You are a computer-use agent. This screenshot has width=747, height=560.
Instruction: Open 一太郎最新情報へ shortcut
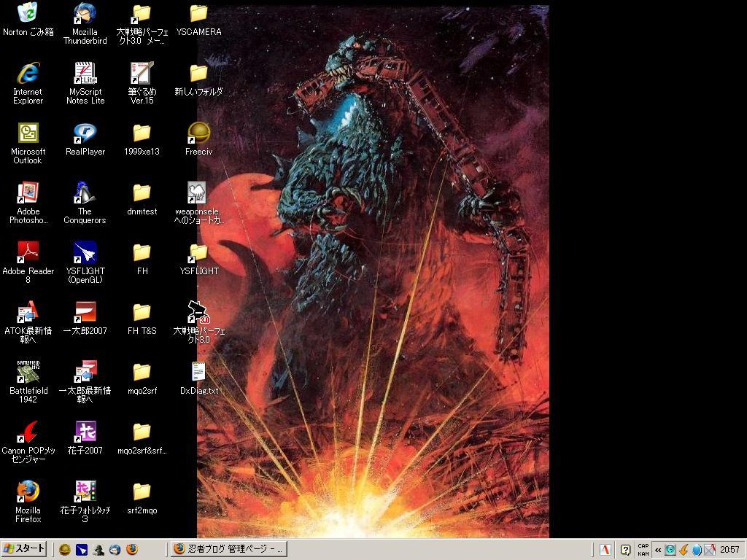85,383
